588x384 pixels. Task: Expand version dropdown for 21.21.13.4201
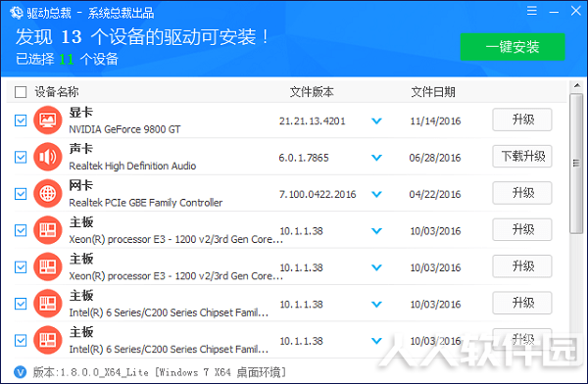click(x=376, y=121)
